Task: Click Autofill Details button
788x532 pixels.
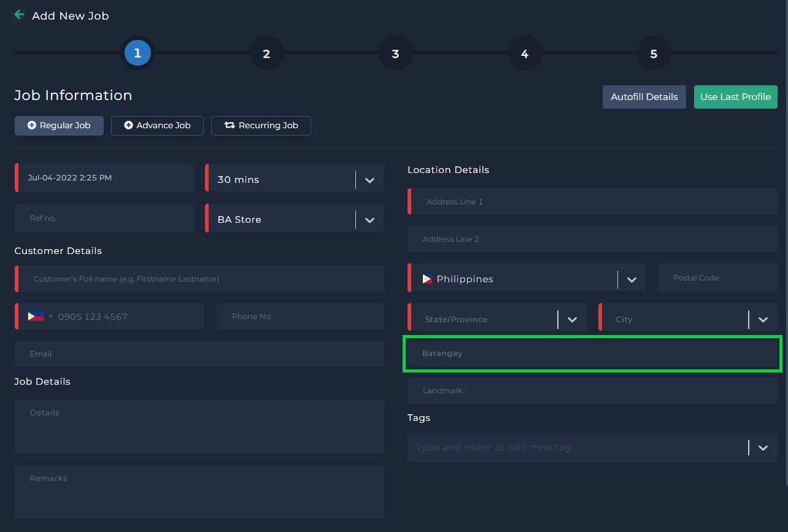Action: pyautogui.click(x=644, y=97)
